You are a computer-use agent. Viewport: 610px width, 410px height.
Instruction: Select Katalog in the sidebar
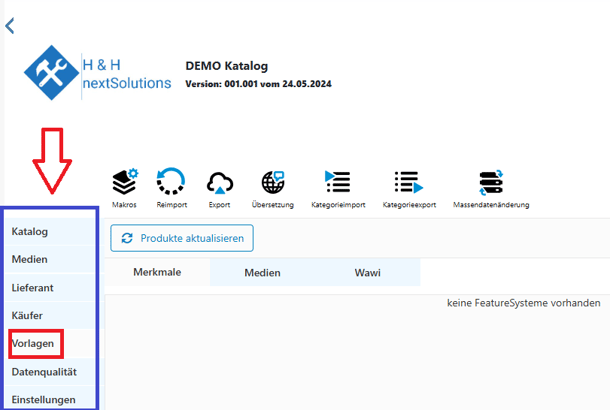pos(30,232)
